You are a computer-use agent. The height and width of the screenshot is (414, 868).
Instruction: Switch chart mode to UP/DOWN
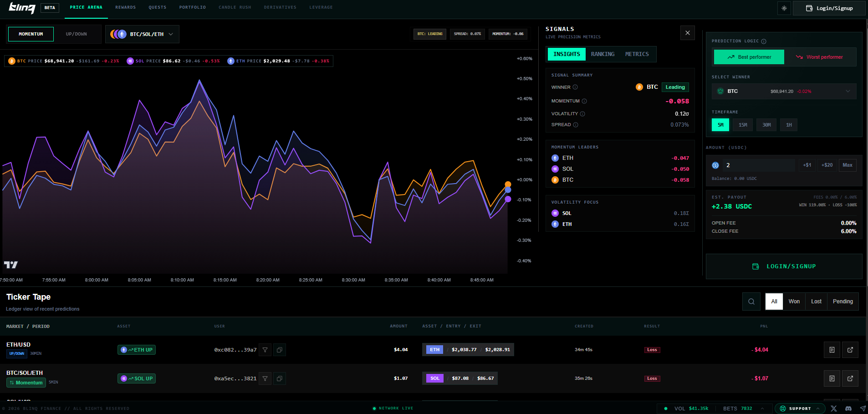coord(76,34)
